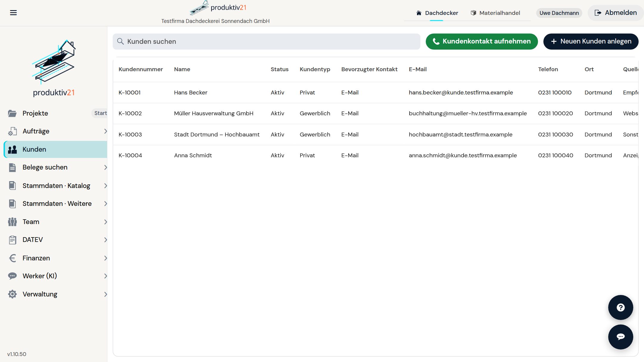Image resolution: width=644 pixels, height=362 pixels.
Task: Click the Kunden suchen search field
Action: (x=266, y=41)
